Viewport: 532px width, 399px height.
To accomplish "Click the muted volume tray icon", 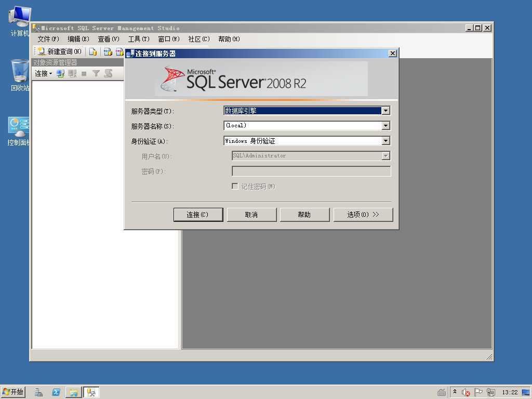I will [466, 392].
